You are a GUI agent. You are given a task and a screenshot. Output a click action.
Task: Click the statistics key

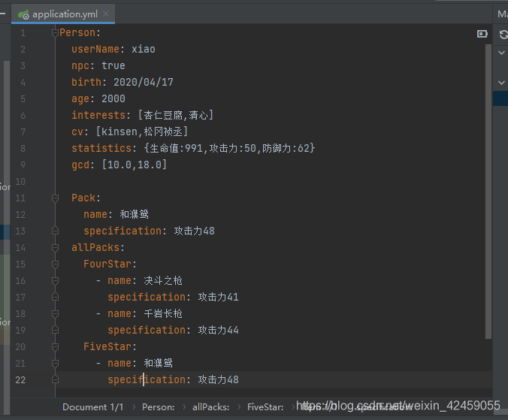pyautogui.click(x=101, y=148)
